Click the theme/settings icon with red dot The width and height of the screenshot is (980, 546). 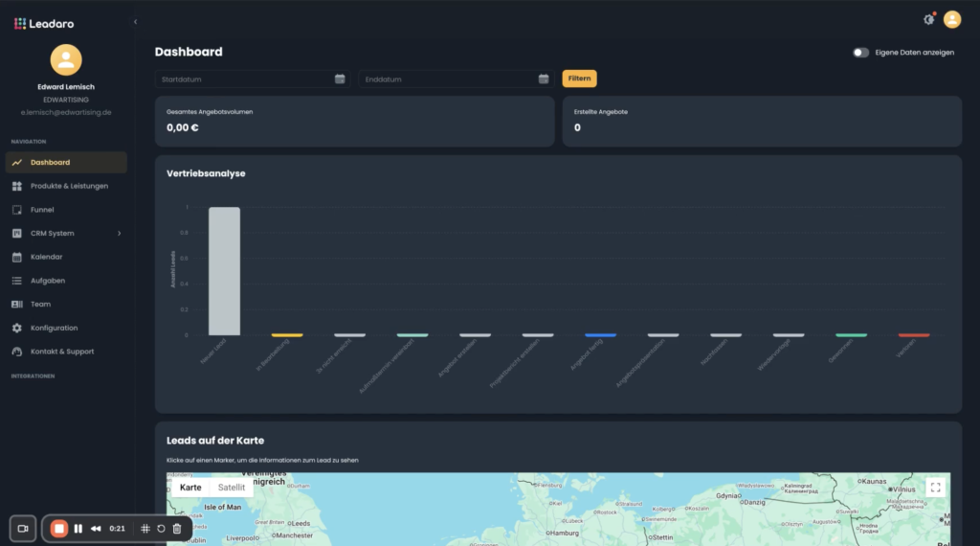coord(929,19)
